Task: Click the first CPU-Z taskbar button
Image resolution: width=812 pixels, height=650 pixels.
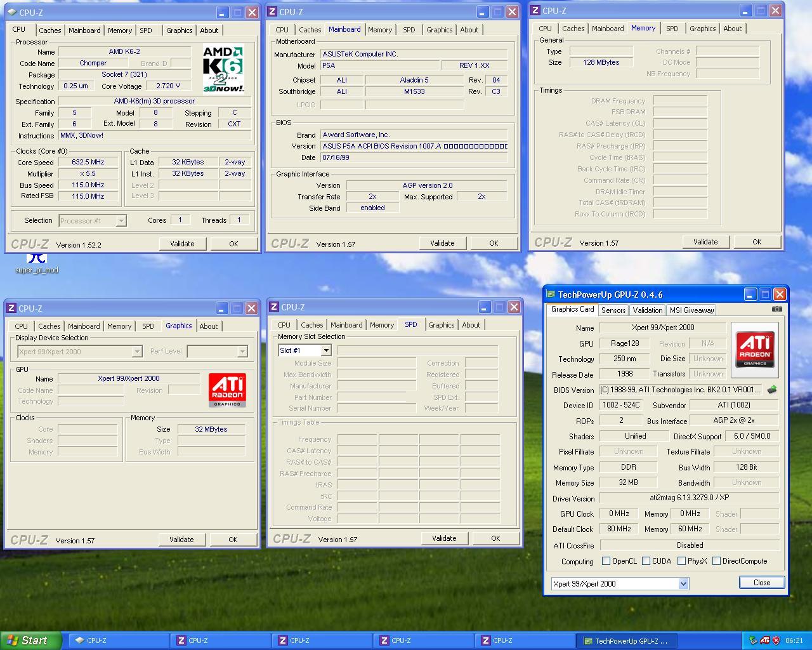Action: (118, 641)
